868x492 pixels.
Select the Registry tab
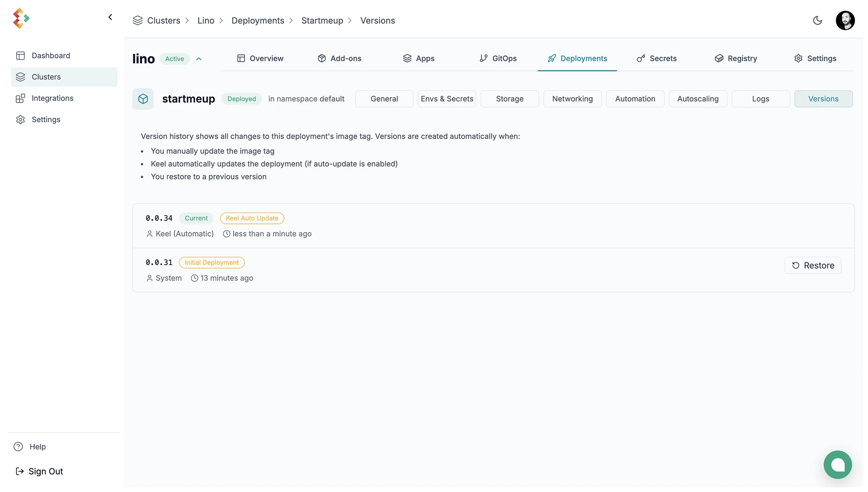point(736,58)
